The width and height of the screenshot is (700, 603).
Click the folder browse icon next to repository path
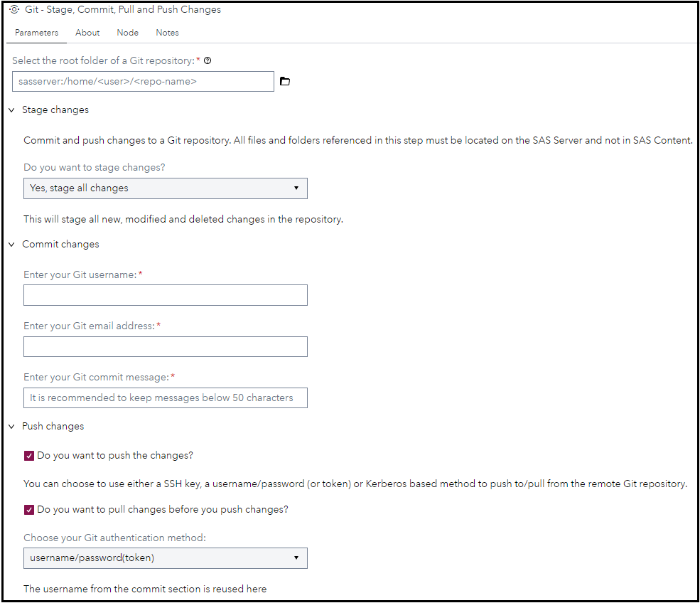(x=284, y=81)
